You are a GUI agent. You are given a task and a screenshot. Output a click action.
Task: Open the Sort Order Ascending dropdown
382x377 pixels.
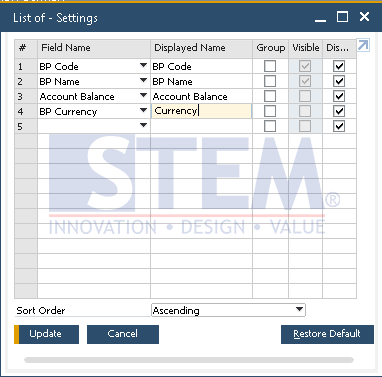228,310
